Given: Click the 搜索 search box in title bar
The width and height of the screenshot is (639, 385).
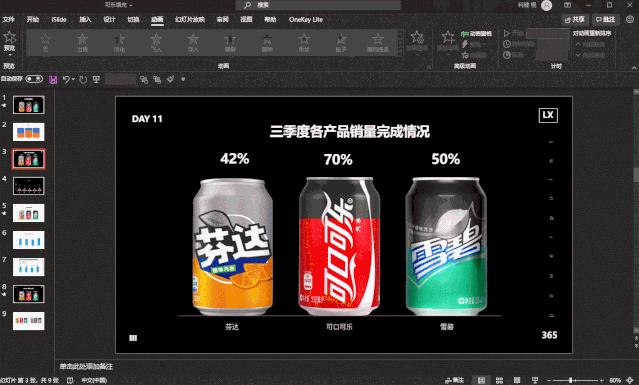Looking at the screenshot, I should [318, 5].
